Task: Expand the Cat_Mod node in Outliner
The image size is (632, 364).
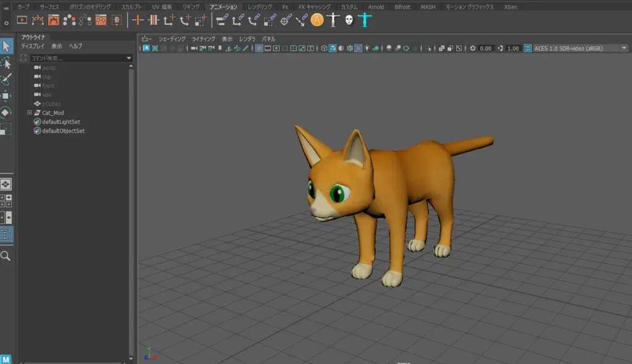Action: [29, 113]
